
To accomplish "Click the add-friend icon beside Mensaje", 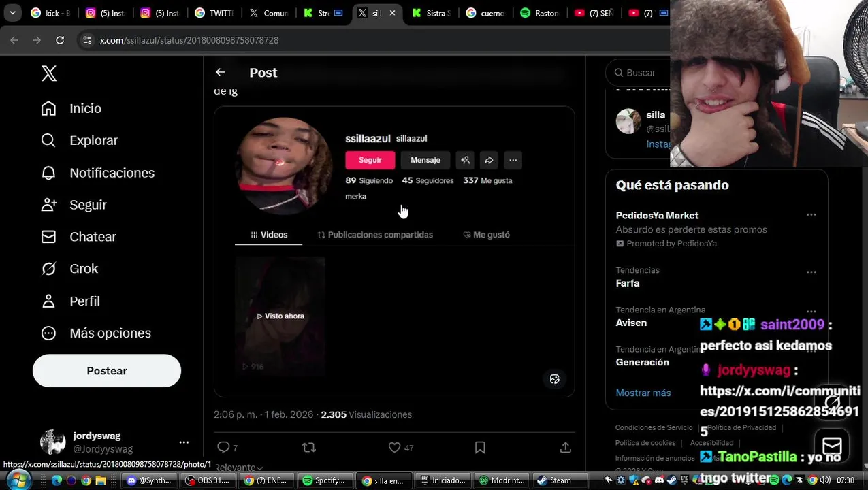I will [465, 160].
